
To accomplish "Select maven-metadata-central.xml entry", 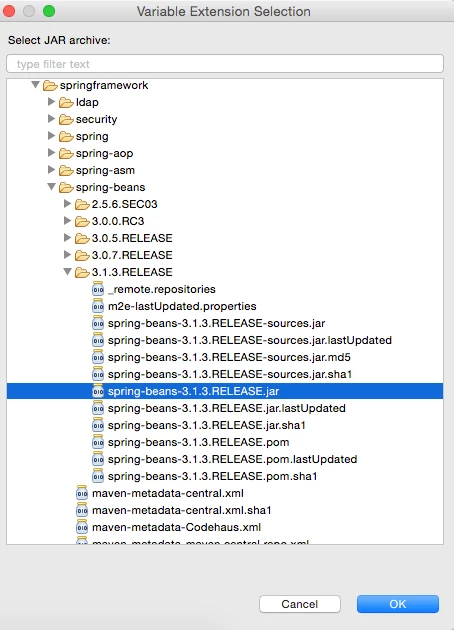I will point(168,493).
